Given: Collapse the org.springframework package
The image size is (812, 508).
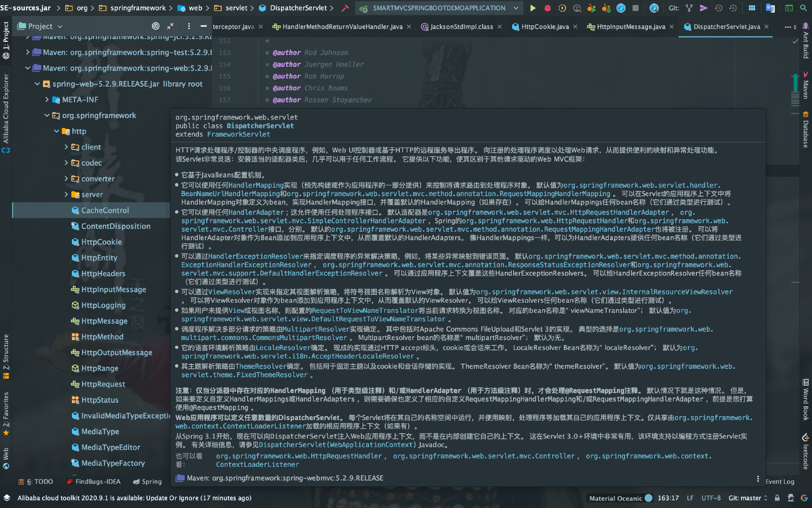Looking at the screenshot, I should tap(47, 116).
